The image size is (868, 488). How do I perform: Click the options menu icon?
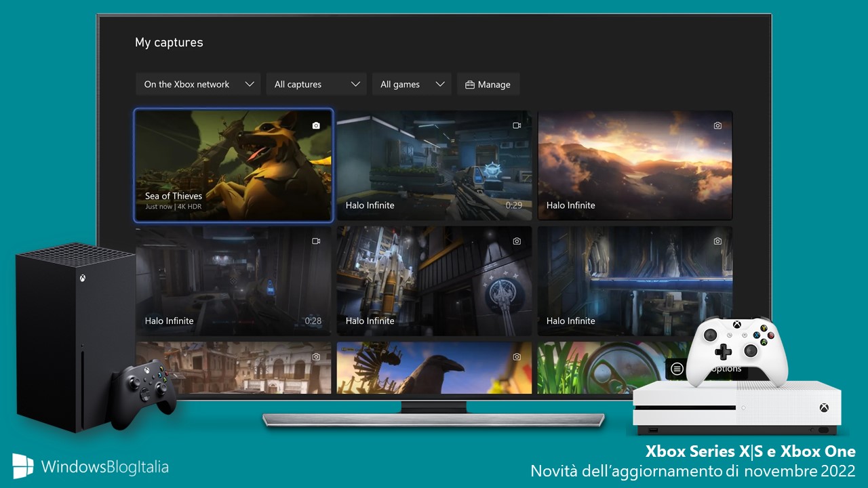676,369
